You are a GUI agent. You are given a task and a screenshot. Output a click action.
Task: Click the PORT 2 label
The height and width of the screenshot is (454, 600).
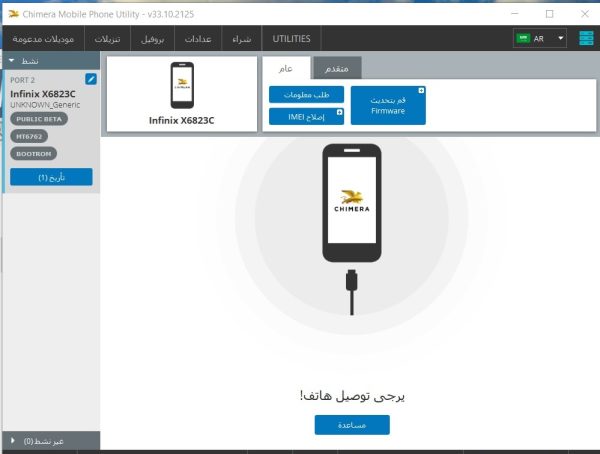(x=23, y=80)
